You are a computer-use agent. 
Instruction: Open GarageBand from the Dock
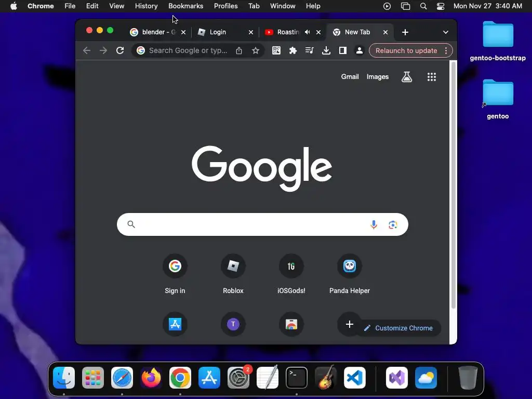tap(326, 378)
